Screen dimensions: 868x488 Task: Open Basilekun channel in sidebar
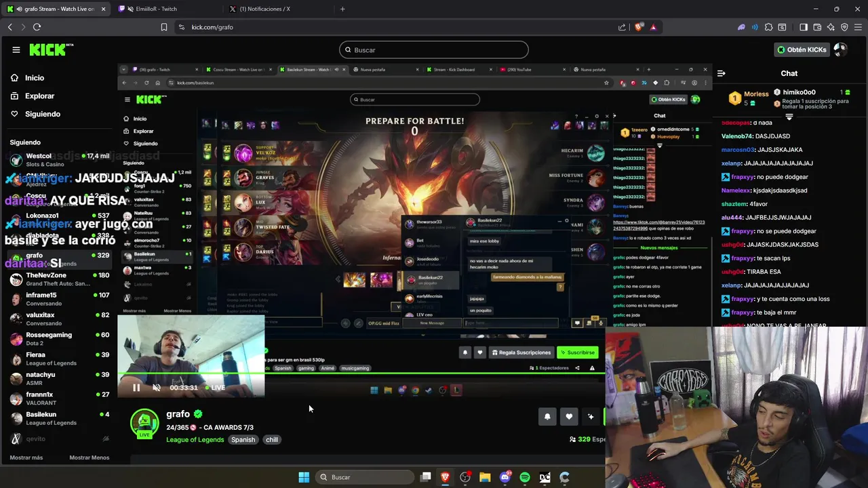click(58, 418)
